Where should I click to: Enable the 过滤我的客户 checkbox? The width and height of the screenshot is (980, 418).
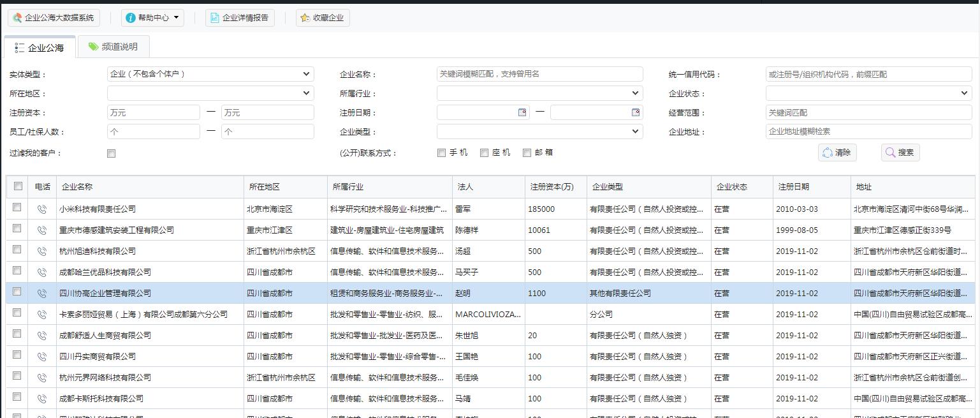pos(110,153)
